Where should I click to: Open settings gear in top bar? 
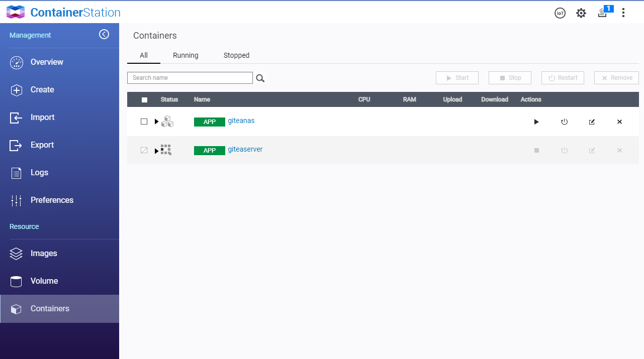point(581,13)
